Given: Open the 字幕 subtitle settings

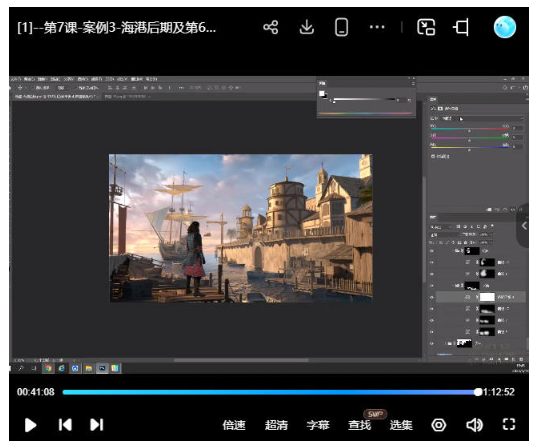Looking at the screenshot, I should click(318, 425).
